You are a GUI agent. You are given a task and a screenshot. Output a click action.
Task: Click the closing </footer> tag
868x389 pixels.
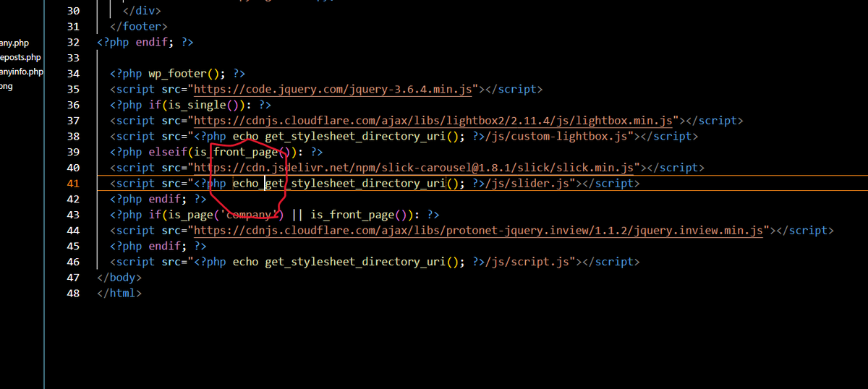coord(139,27)
